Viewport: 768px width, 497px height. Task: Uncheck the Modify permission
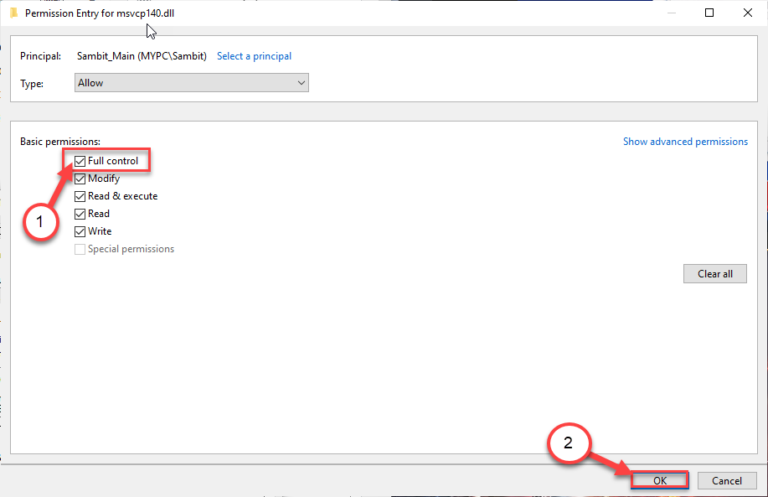[x=80, y=179]
